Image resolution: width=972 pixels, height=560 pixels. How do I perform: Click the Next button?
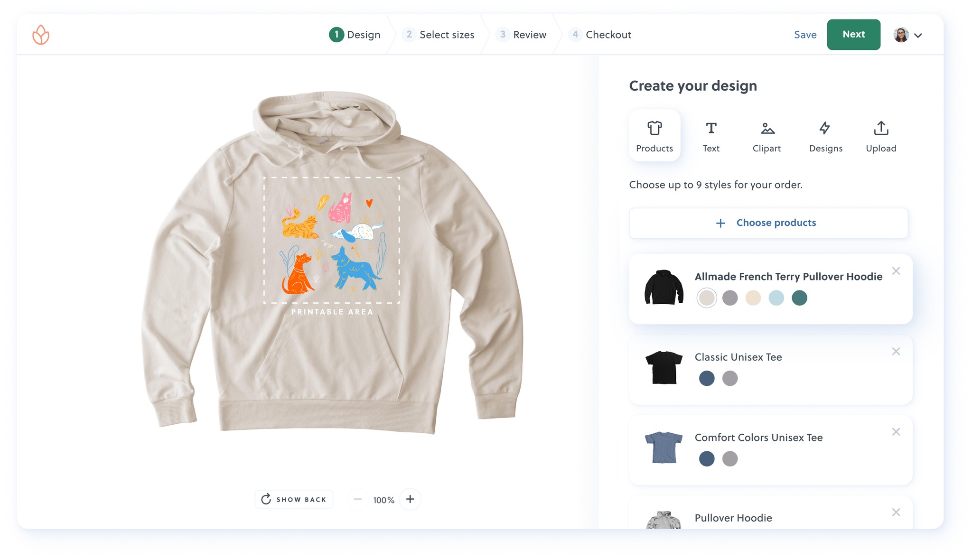coord(853,34)
